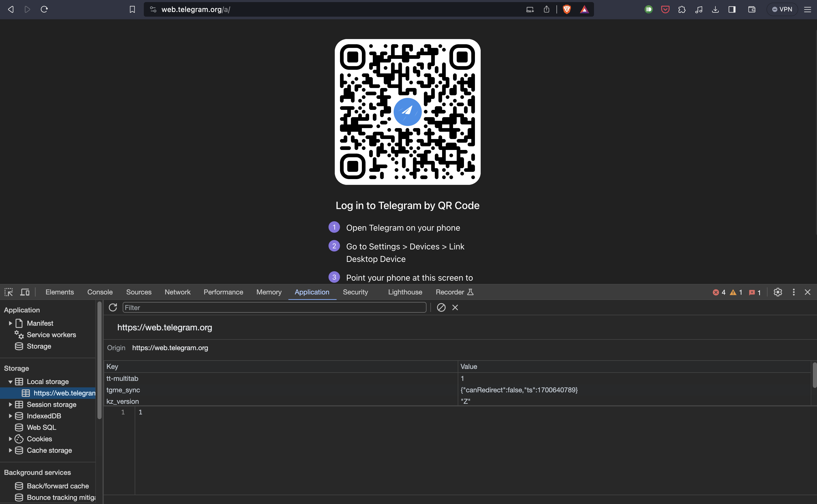This screenshot has width=817, height=504.
Task: Open DevTools settings gear icon
Action: click(778, 292)
